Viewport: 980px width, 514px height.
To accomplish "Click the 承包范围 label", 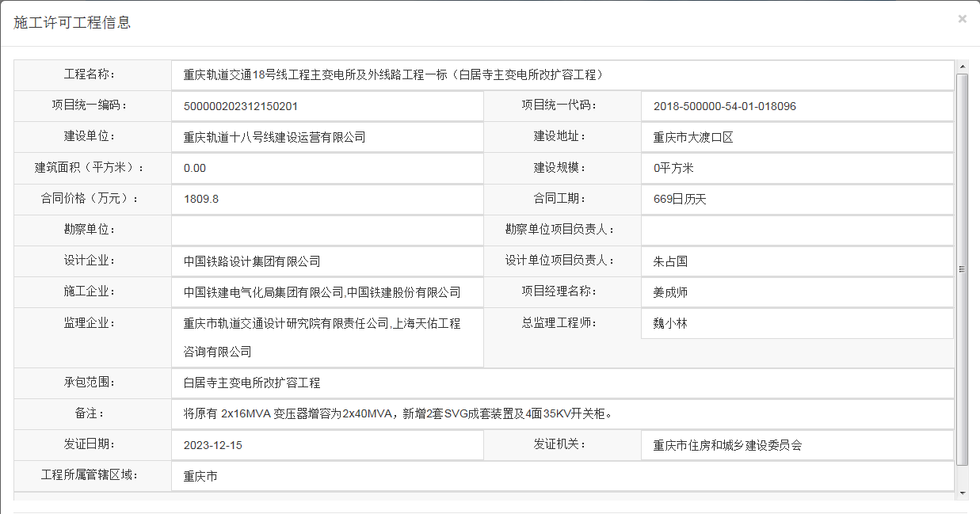I will coord(90,382).
